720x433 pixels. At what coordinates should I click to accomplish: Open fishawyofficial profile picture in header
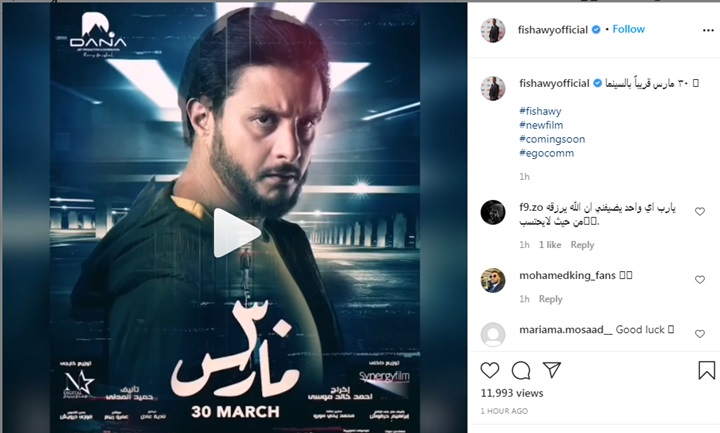click(x=493, y=30)
